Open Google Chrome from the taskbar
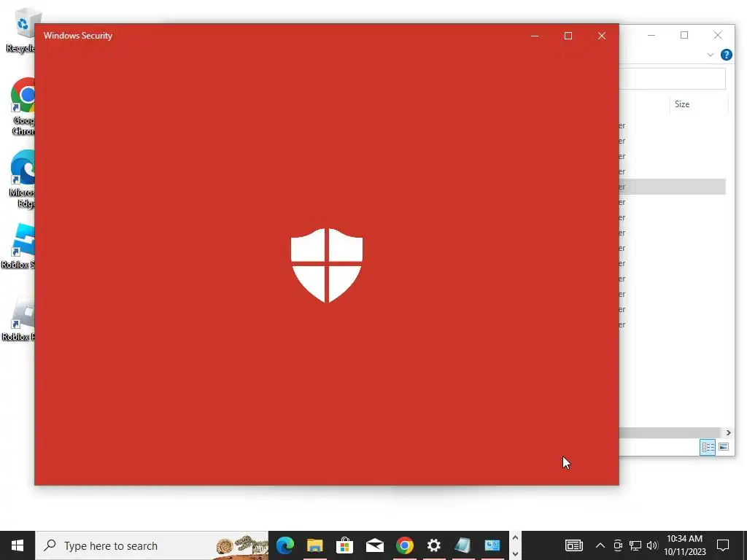The height and width of the screenshot is (560, 747). coord(404,545)
